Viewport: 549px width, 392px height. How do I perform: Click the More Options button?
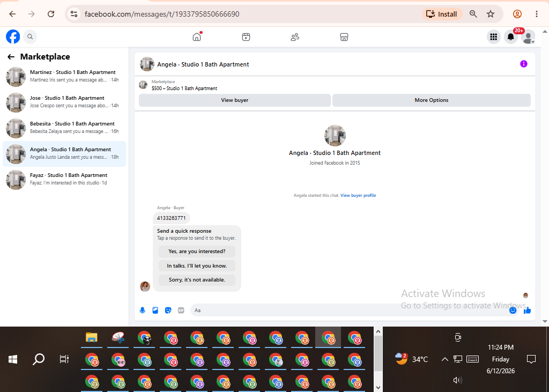point(432,100)
